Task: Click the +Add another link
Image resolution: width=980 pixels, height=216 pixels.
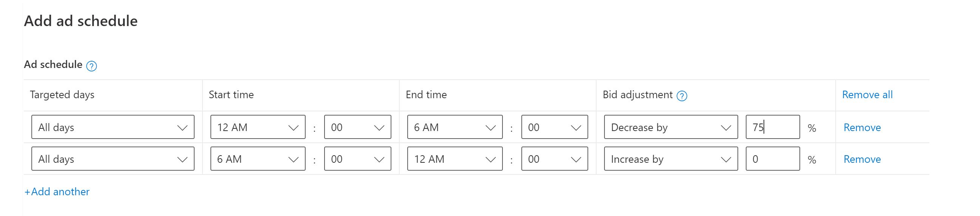Action: coord(57,191)
